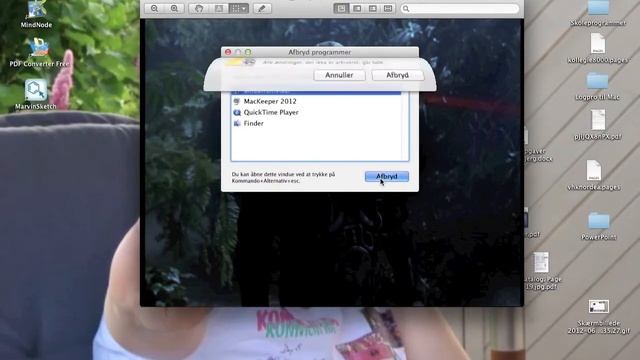Switch Preview to the second view mode icon
640x360 pixels.
coord(357,8)
